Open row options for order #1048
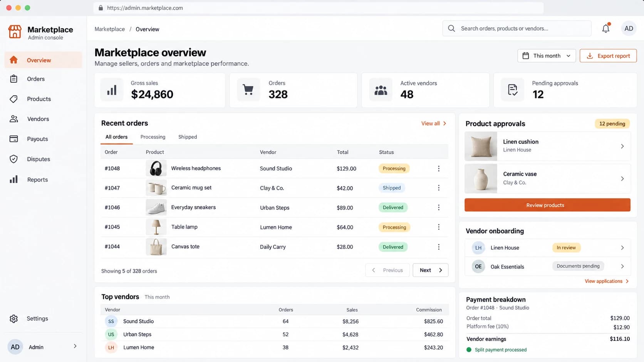This screenshot has width=644, height=362. tap(439, 168)
